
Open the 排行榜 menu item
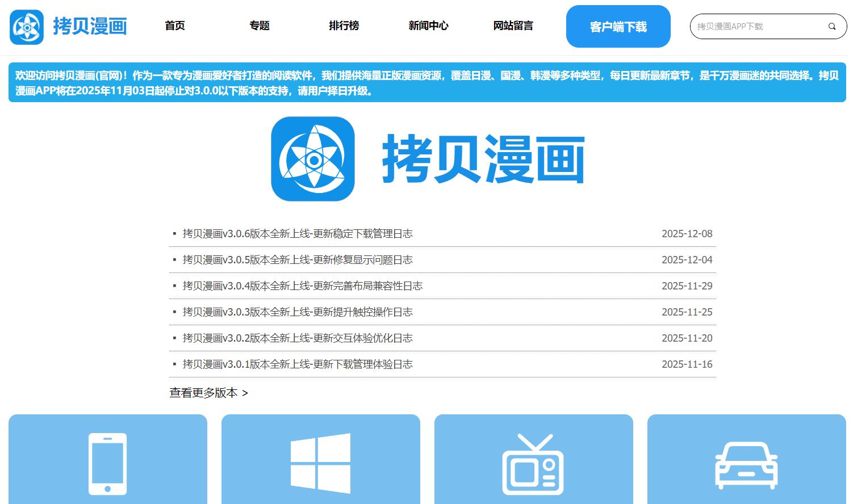(x=344, y=26)
